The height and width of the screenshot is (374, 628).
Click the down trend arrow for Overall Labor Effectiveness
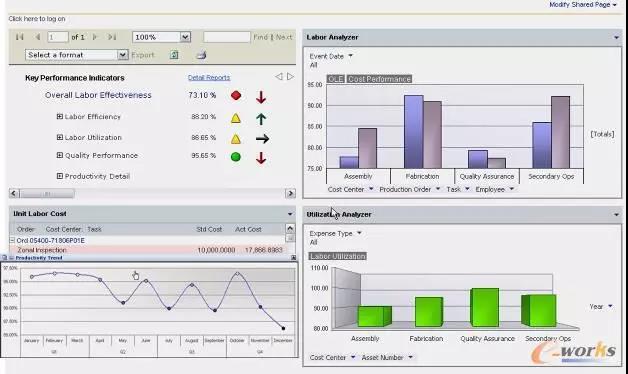click(x=261, y=97)
